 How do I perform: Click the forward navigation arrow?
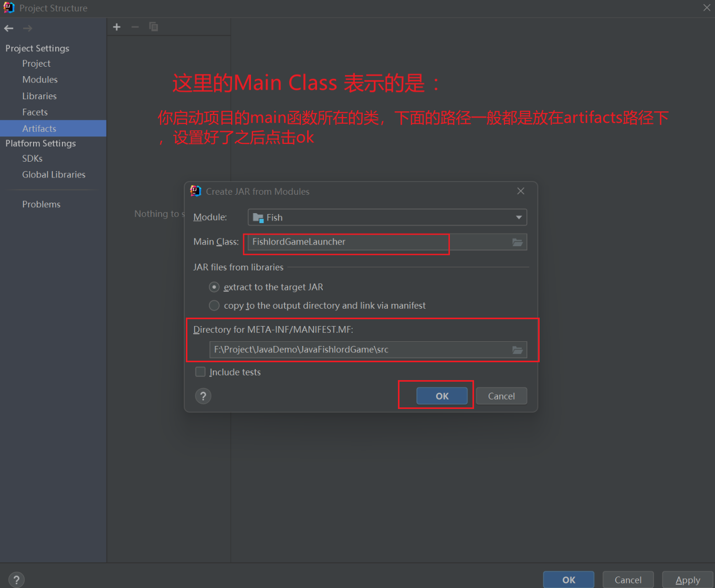point(28,28)
